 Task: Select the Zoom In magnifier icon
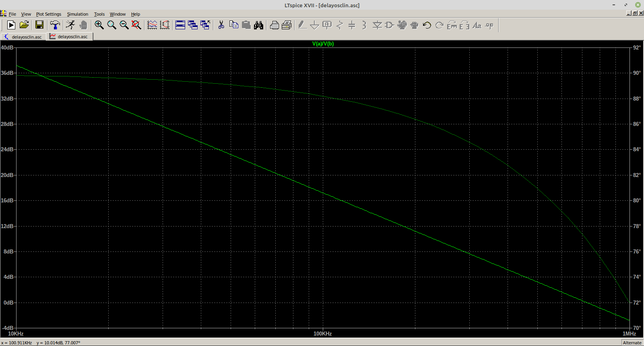(x=99, y=25)
